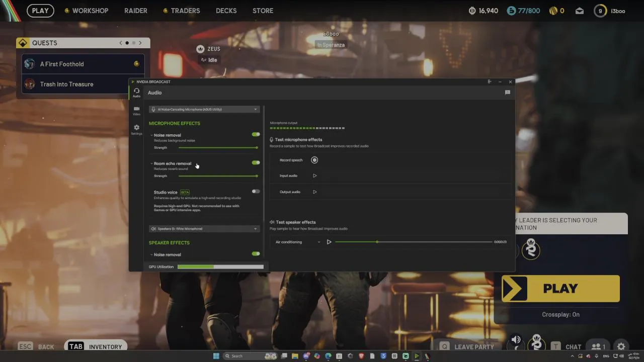The width and height of the screenshot is (644, 362).
Task: Toggle microphone Noise removal off
Action: 256,134
